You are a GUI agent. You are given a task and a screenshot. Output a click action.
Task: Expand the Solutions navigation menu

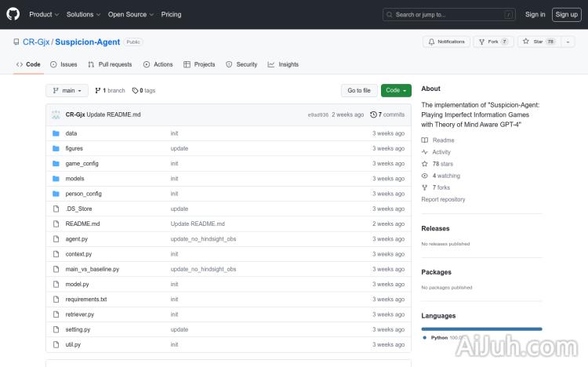point(82,14)
